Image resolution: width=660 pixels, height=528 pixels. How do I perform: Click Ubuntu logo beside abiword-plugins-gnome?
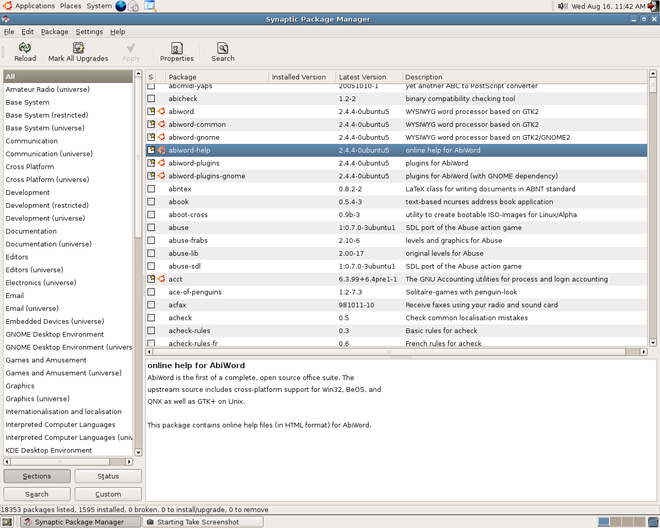161,176
